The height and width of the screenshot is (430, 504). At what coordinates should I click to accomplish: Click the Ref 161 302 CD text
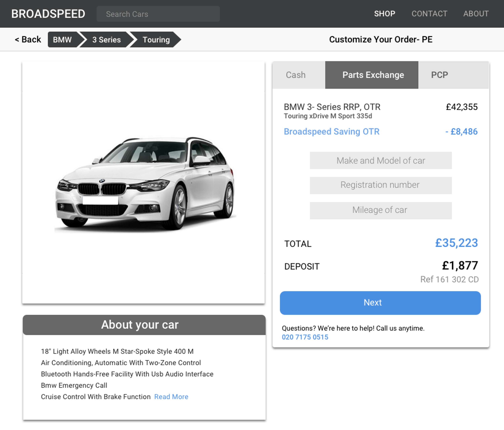click(x=450, y=279)
